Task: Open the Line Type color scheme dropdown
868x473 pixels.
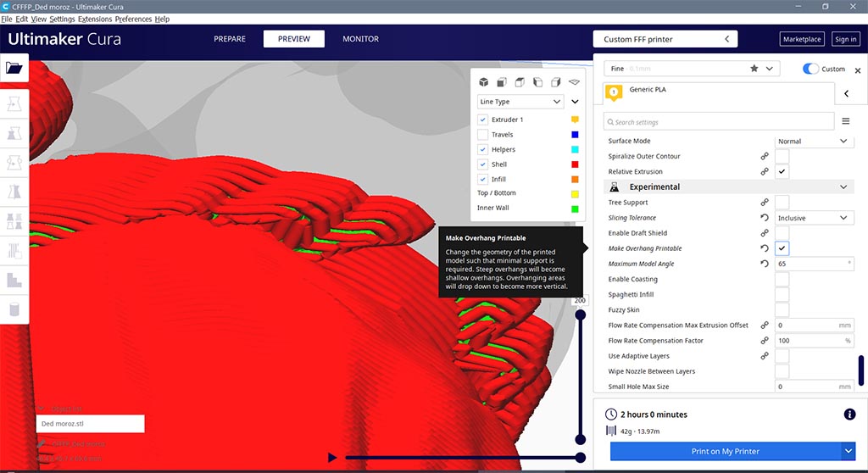Action: [x=520, y=102]
